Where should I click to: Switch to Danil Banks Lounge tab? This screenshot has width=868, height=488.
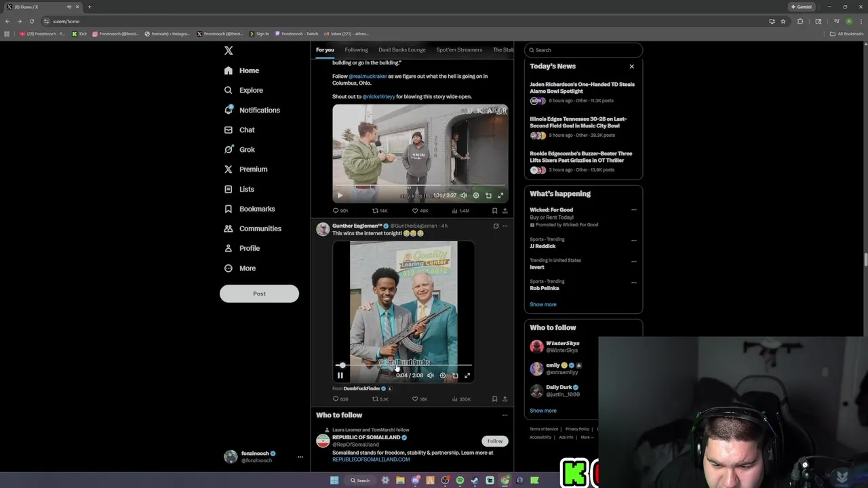point(402,49)
